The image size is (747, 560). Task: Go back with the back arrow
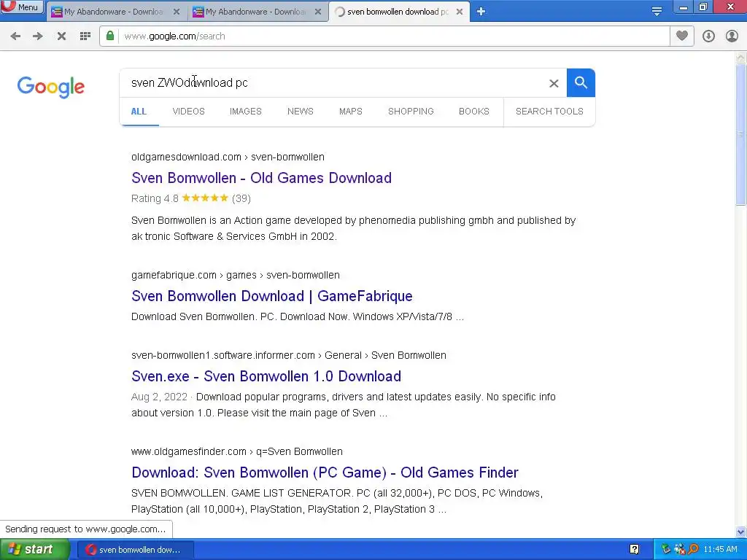pyautogui.click(x=15, y=36)
